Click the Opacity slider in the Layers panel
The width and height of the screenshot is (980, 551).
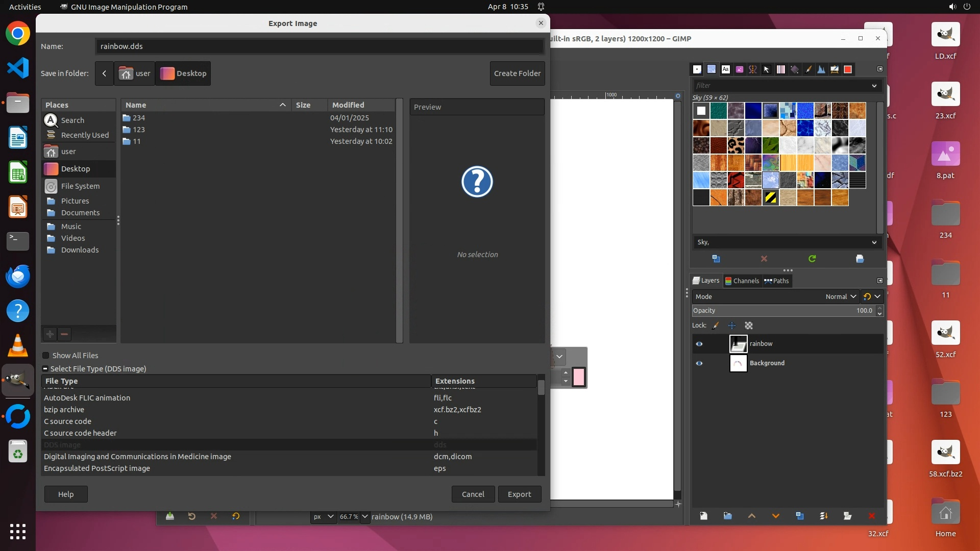coord(781,310)
